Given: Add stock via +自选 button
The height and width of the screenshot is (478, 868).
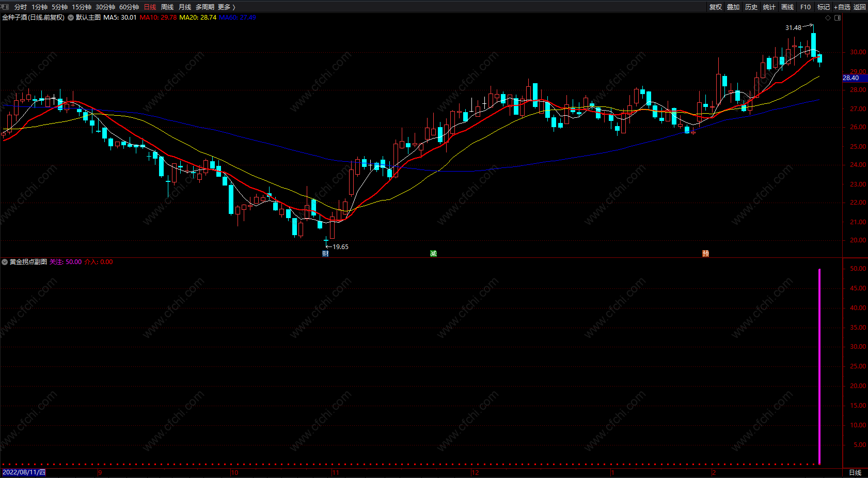Looking at the screenshot, I should click(842, 7).
